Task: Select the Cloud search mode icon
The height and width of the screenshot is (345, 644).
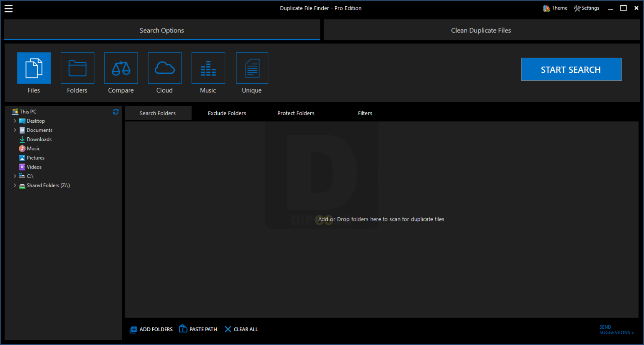Action: coord(165,68)
